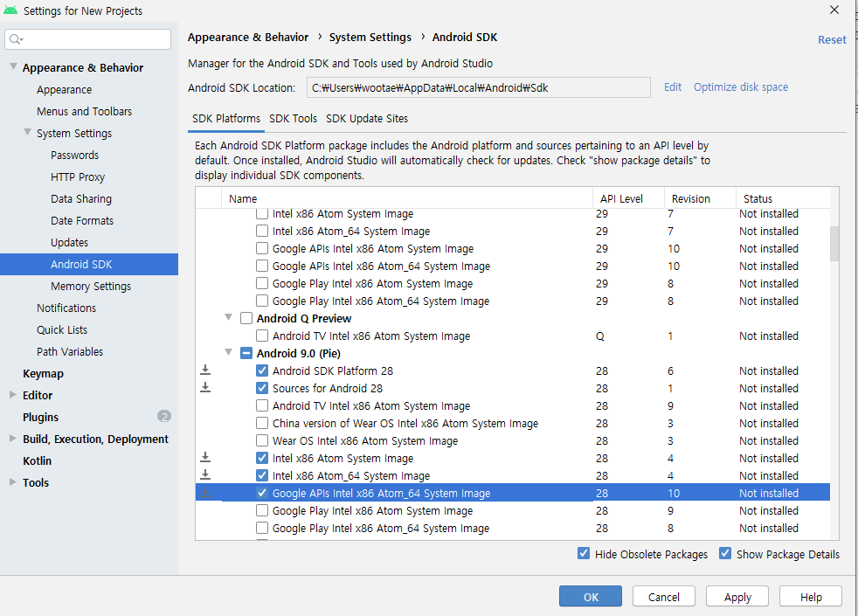The image size is (858, 616).
Task: Check Google APIs Intel x86 Atom System Image API 29
Action: [262, 248]
